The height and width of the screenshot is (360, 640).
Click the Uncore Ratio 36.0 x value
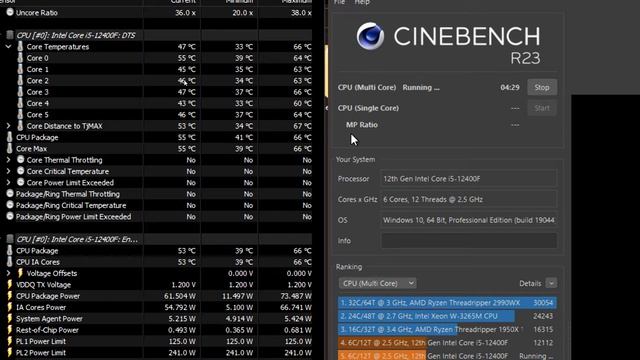(185, 13)
